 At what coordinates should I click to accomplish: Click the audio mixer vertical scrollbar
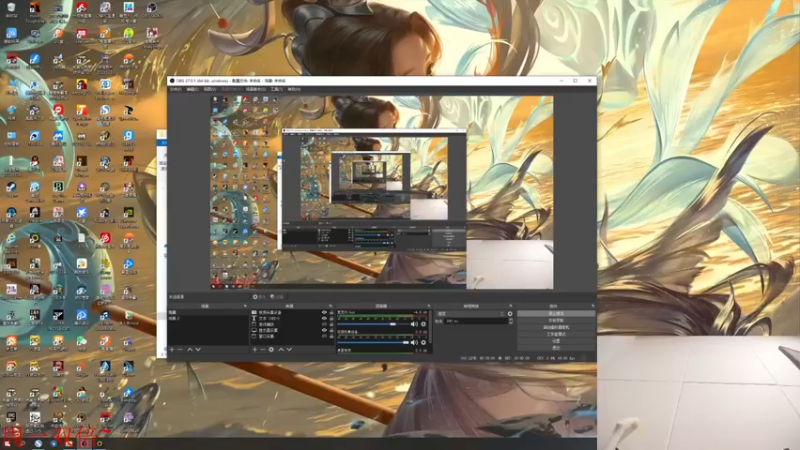(x=431, y=327)
